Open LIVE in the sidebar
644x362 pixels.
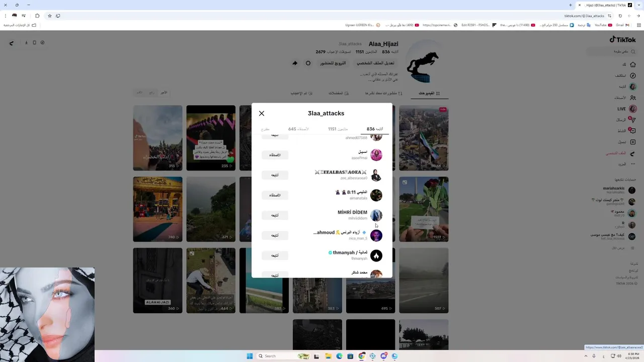pos(627,109)
